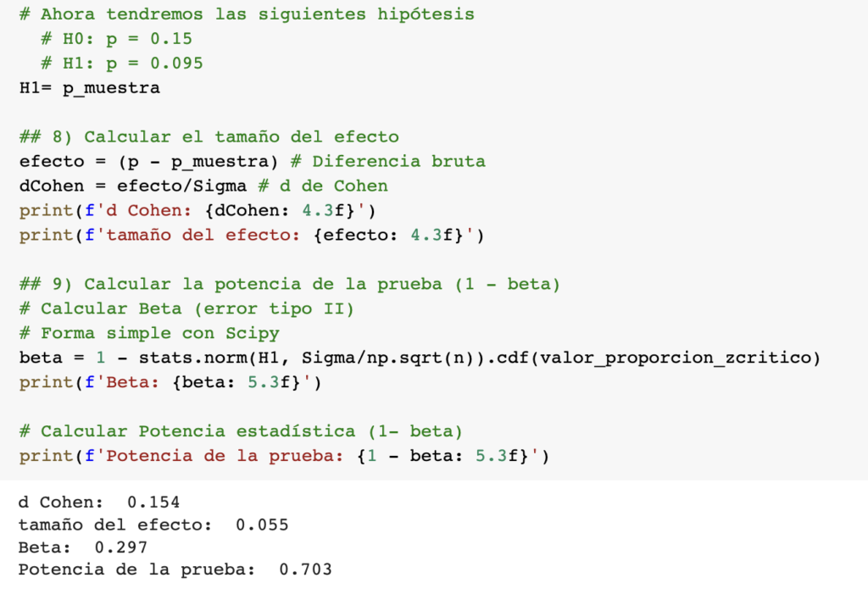Click the comment about 'siguientes hipótesis'

pyautogui.click(x=246, y=14)
